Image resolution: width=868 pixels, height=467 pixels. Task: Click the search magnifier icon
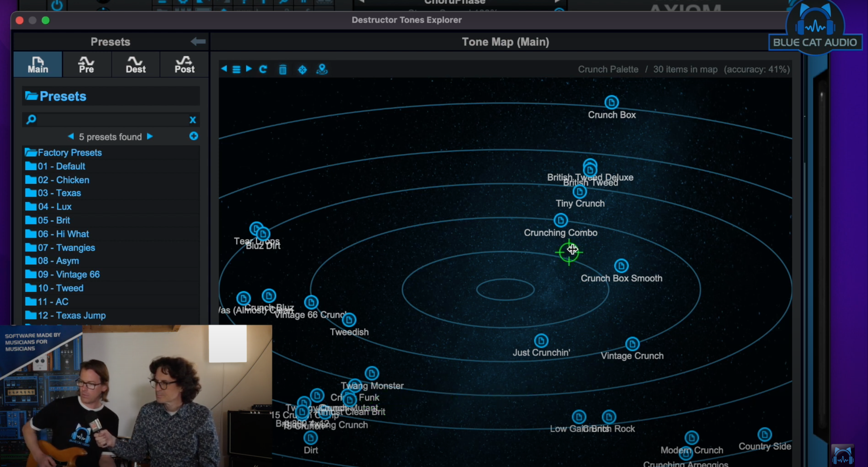31,119
